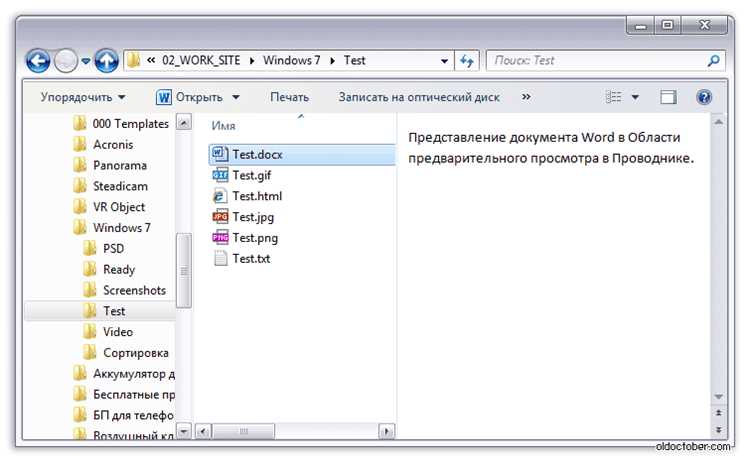
Task: Click the file list scroll left arrow
Action: tap(203, 431)
